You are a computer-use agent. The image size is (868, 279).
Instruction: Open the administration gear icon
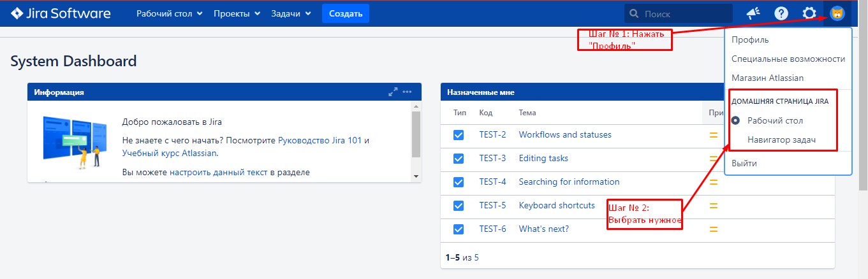[x=809, y=13]
